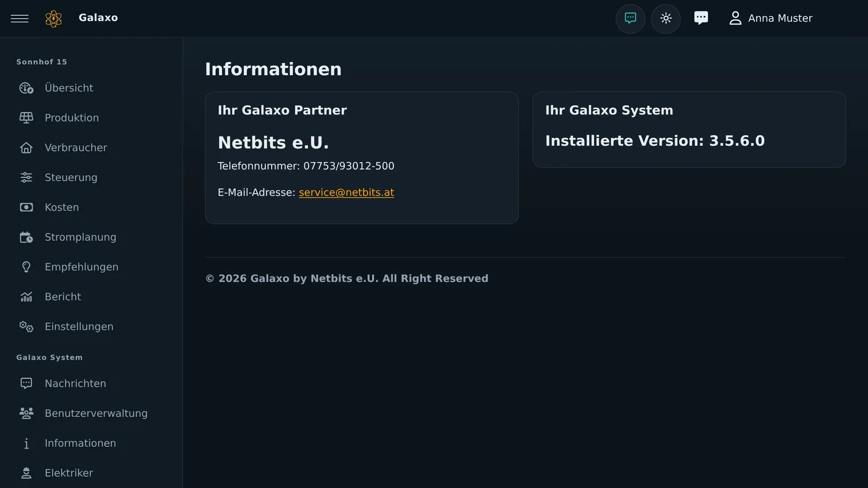Click the Verbraucher house icon

(x=26, y=147)
